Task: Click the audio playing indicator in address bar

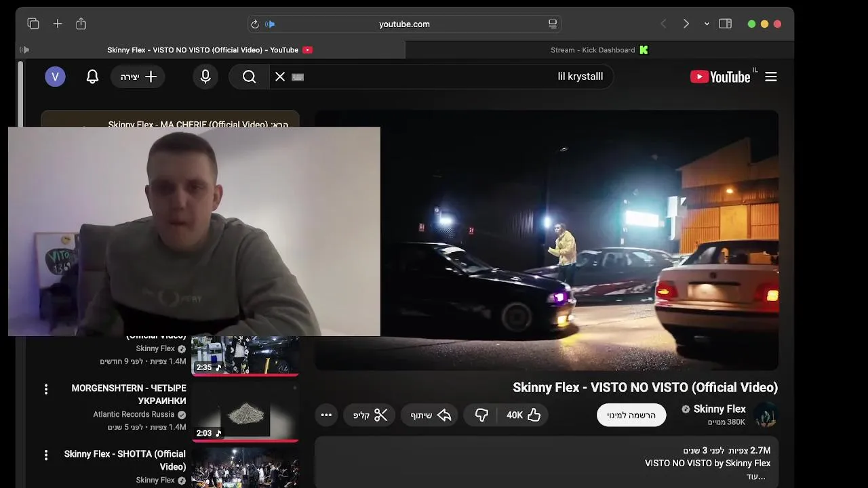Action: [x=270, y=24]
